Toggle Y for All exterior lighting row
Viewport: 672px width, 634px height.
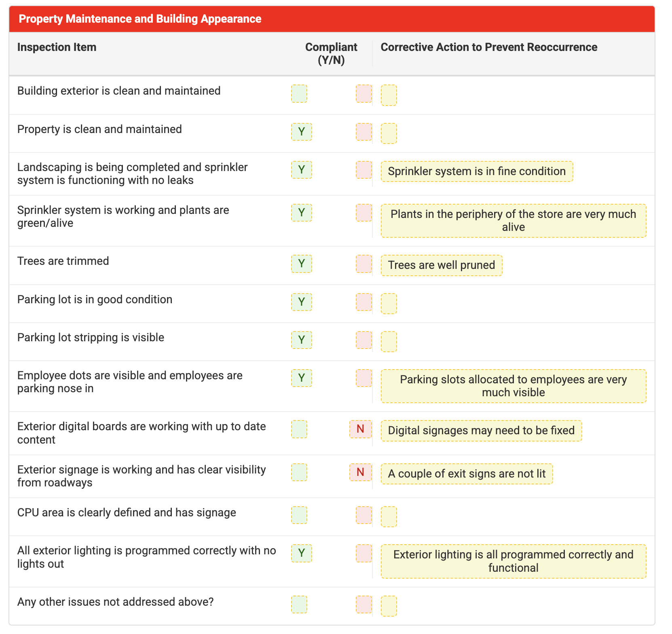pos(301,553)
